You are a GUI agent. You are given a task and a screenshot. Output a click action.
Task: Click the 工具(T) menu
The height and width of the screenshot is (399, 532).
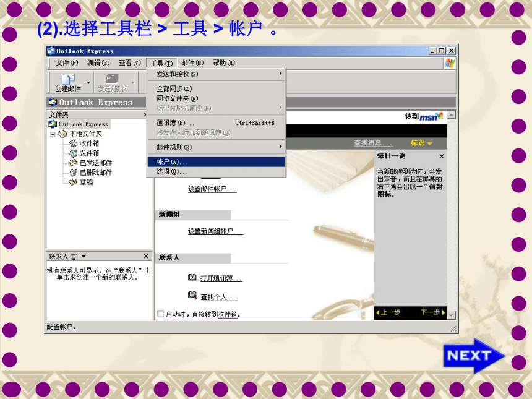click(x=161, y=63)
